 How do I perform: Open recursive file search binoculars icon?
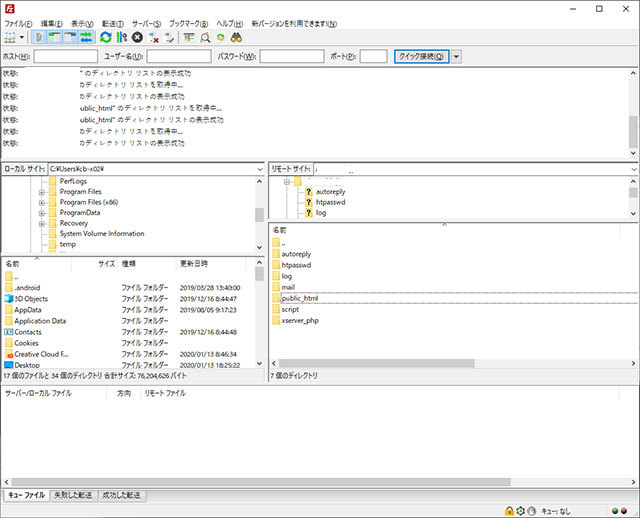coord(236,38)
